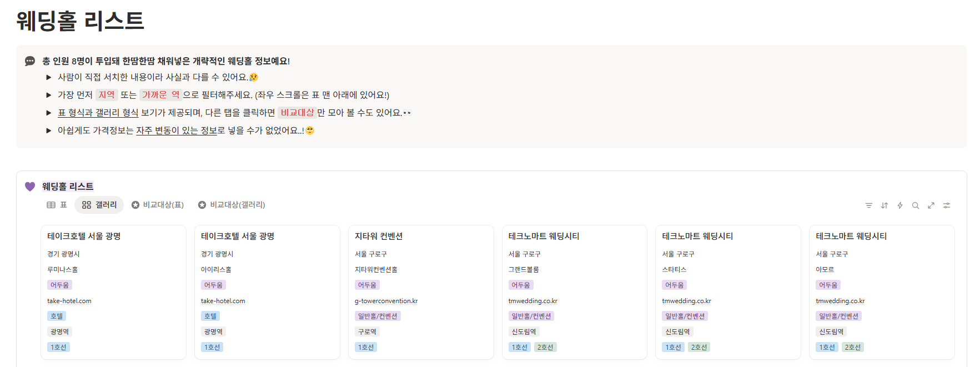This screenshot has height=367, width=980.
Task: Open the sort arrows icon
Action: coord(884,205)
